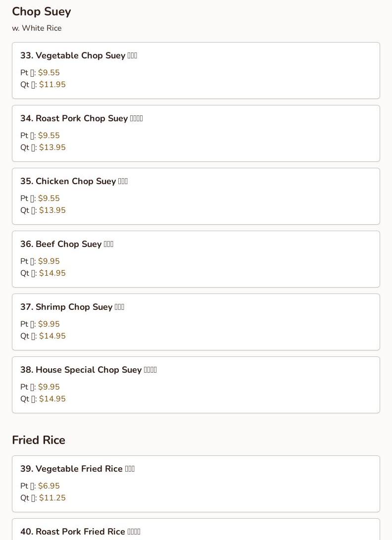Open the Vegetable Fried Rice item

click(77, 469)
